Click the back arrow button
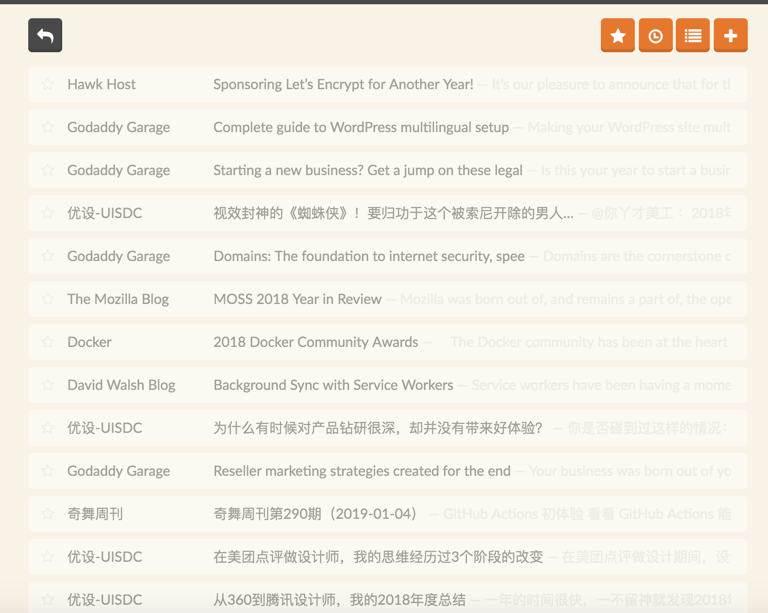 click(45, 35)
